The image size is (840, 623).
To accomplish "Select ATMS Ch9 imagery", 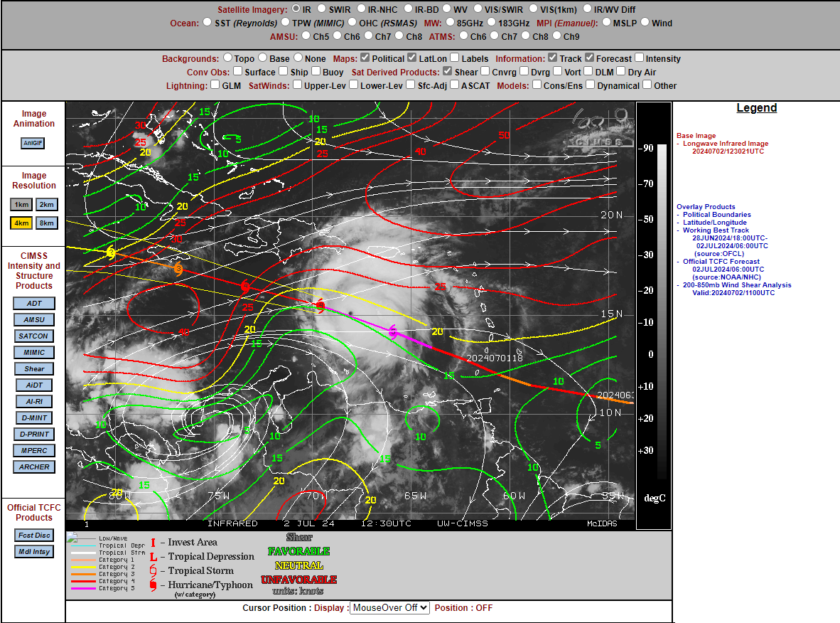I will (x=556, y=36).
